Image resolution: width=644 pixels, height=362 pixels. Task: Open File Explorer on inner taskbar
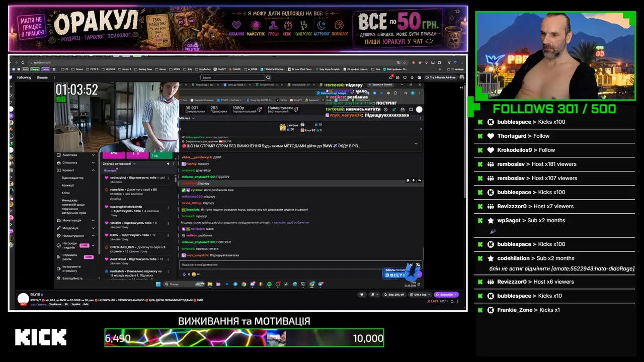(210, 284)
